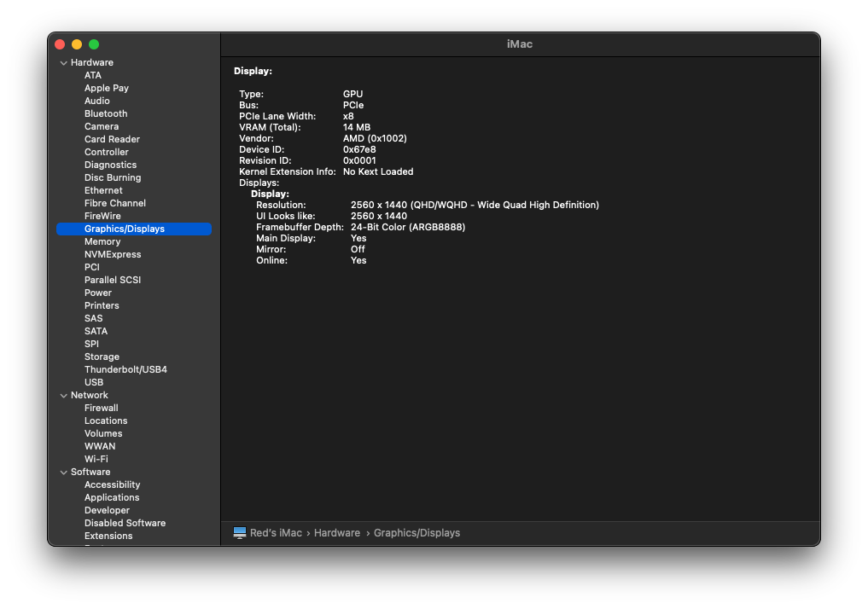Viewport: 868px width, 609px height.
Task: Select Audio in the sidebar
Action: coord(97,101)
